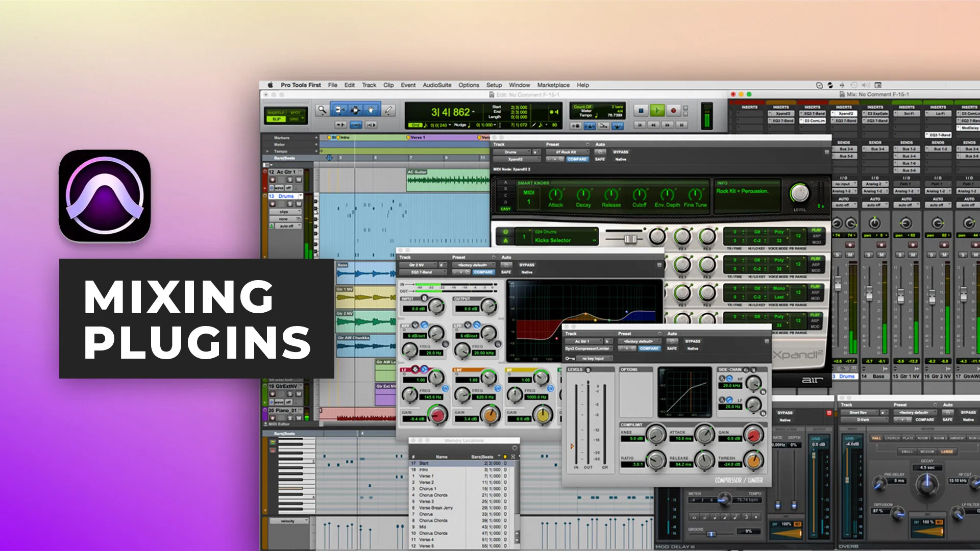This screenshot has width=980, height=551.
Task: Open plug-in automation in the Xpand!2 window
Action: (601, 152)
